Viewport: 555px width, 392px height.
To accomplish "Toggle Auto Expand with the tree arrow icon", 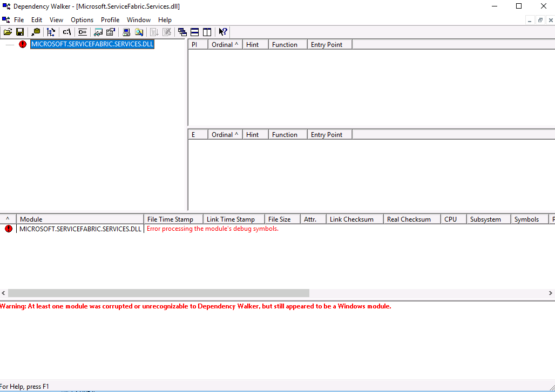I will 51,32.
